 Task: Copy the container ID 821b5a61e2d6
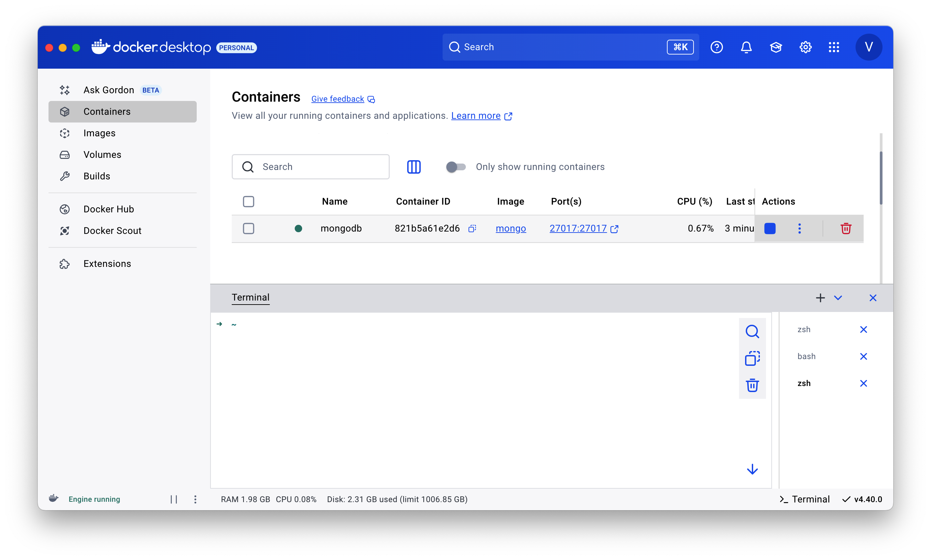[x=472, y=228]
